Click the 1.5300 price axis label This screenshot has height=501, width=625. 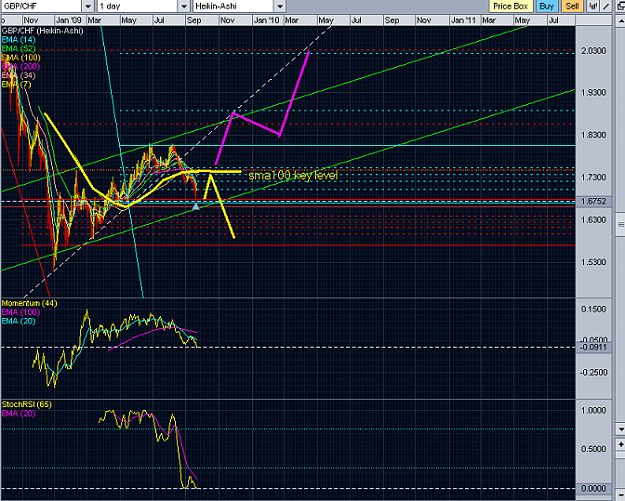[x=594, y=262]
